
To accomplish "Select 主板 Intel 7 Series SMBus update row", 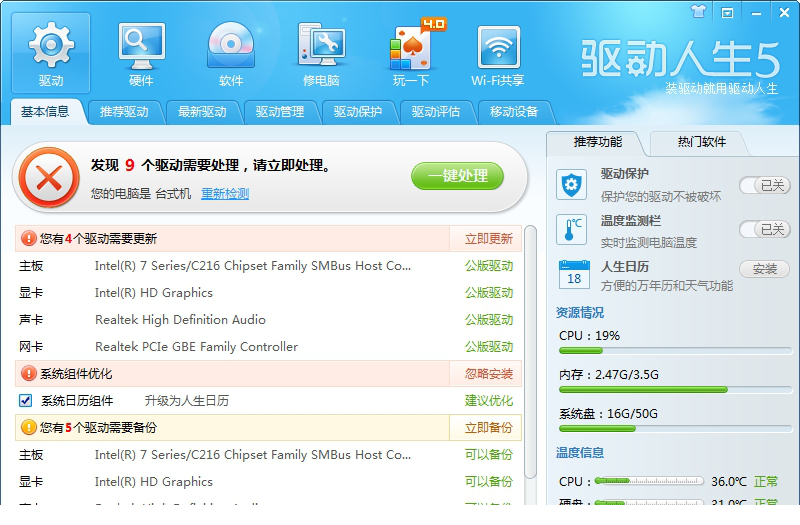I will pyautogui.click(x=268, y=266).
